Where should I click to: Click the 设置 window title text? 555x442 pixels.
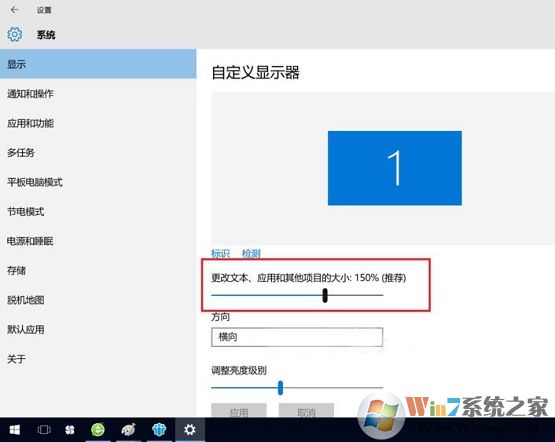[44, 10]
